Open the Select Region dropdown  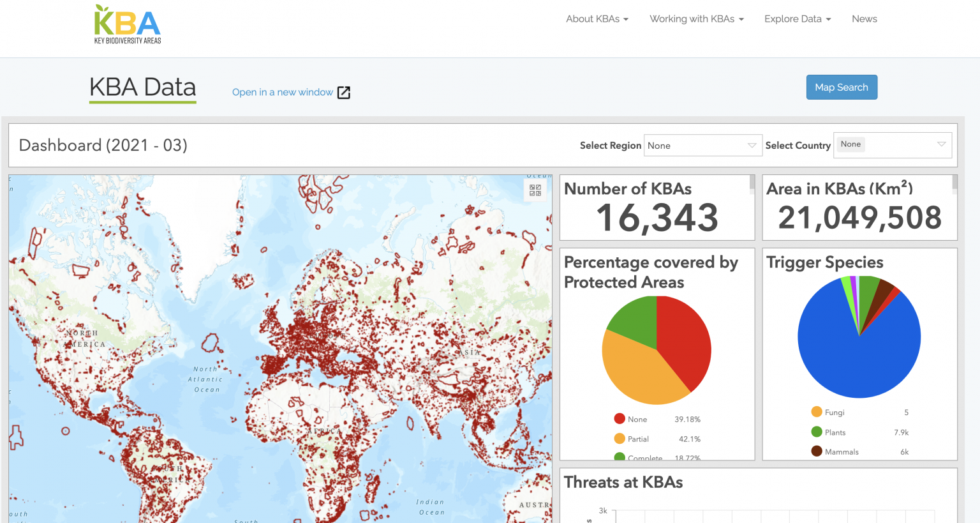[x=703, y=146]
